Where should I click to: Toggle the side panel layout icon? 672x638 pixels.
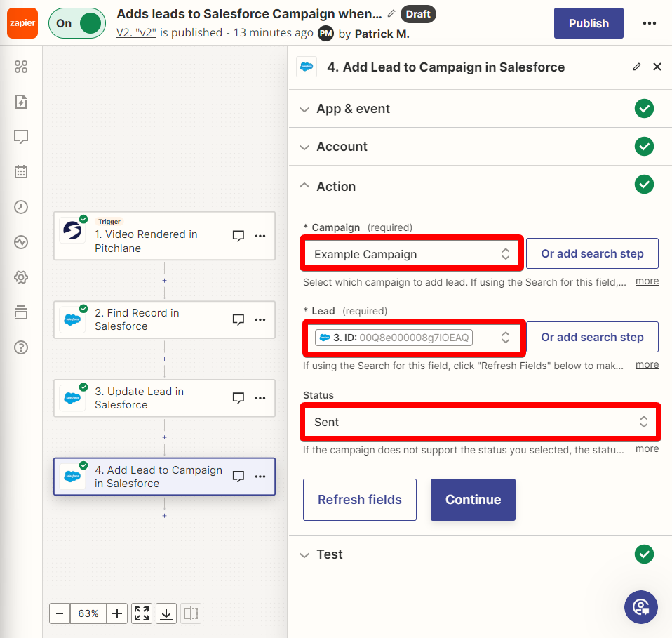191,613
